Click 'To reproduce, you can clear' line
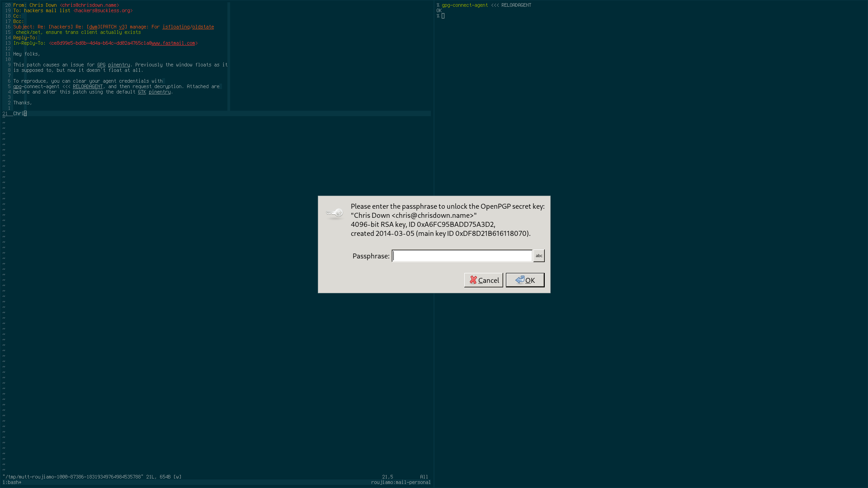The height and width of the screenshot is (488, 868). [88, 81]
